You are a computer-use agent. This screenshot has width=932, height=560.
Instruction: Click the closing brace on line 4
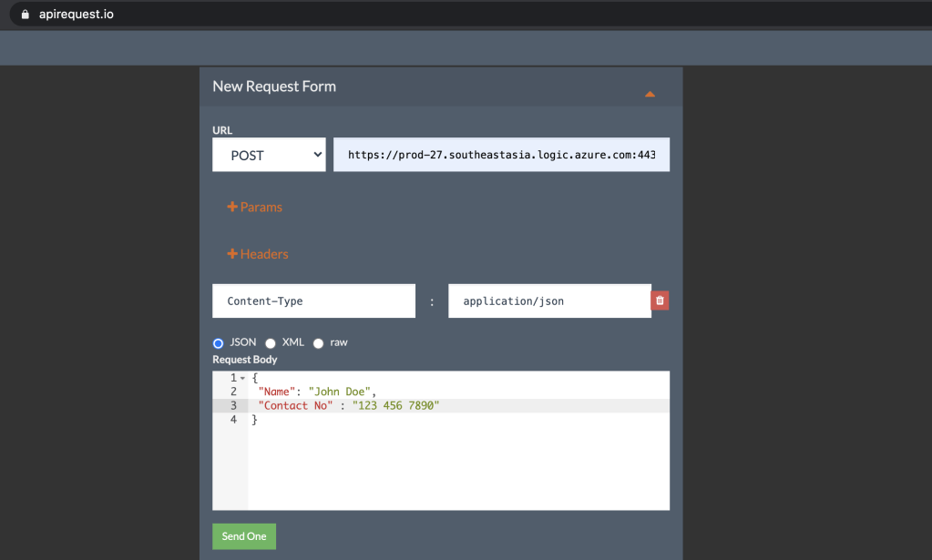255,420
